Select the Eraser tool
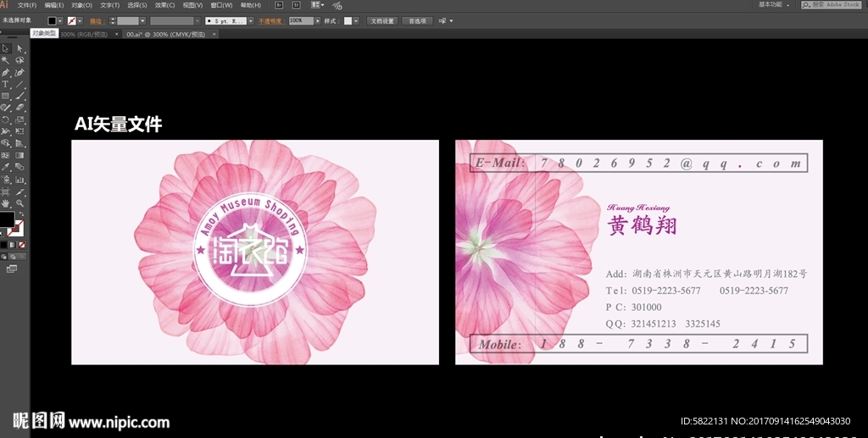The height and width of the screenshot is (438, 868). (19, 108)
